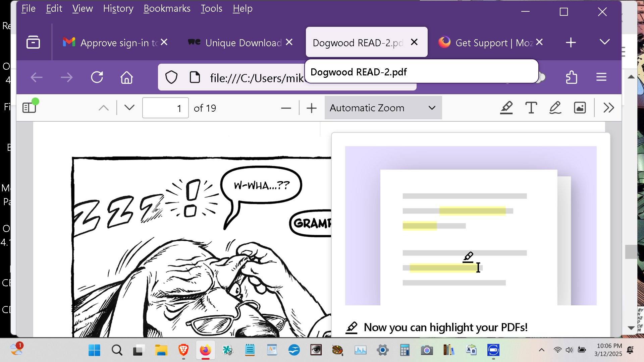Click the highlight PDFs promo illustration
The width and height of the screenshot is (644, 362).
coord(471,226)
